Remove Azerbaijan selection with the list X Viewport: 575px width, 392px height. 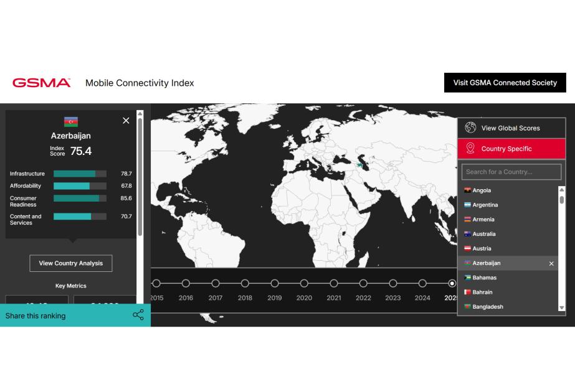[551, 263]
